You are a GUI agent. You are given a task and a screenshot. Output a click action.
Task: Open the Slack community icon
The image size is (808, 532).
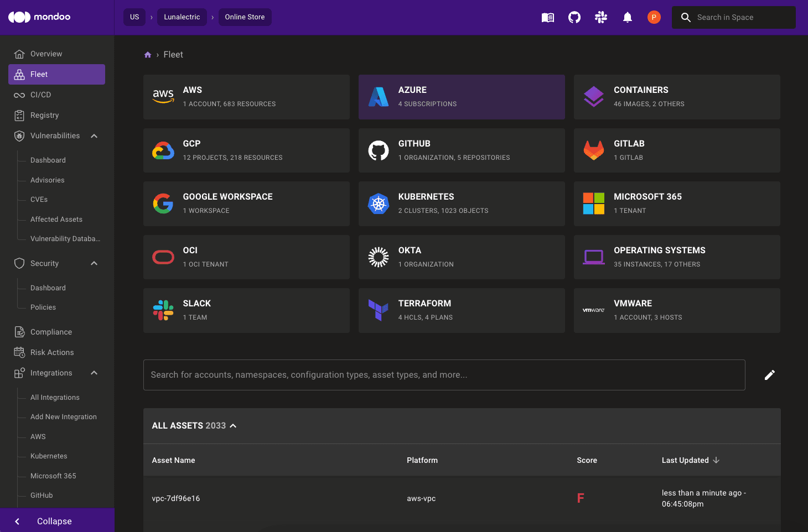click(x=601, y=18)
